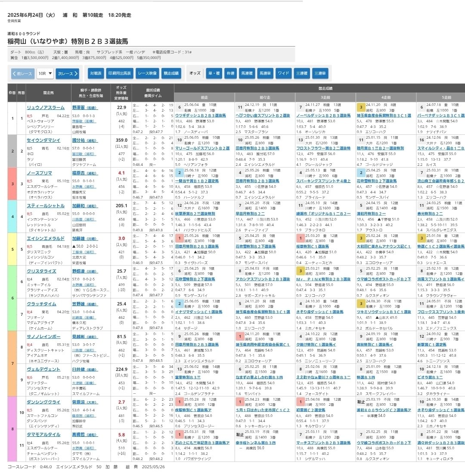Open 三連単 odds tab

(320, 73)
